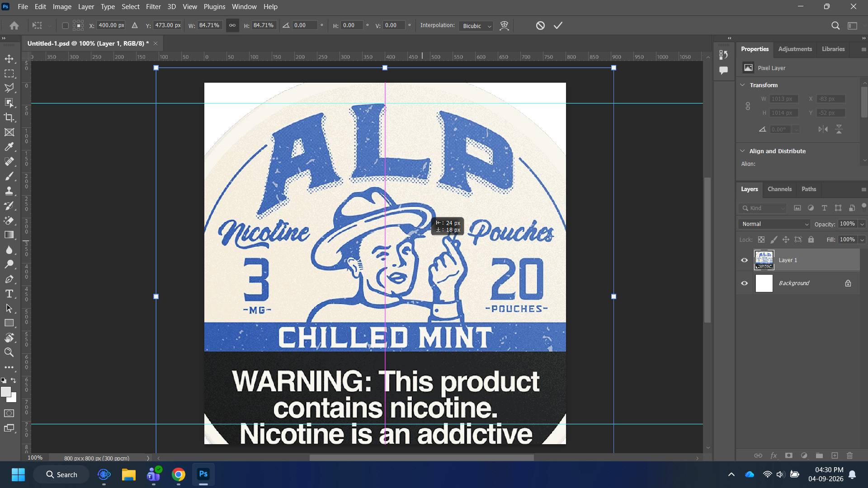Click the delete layer trash icon

(x=849, y=455)
